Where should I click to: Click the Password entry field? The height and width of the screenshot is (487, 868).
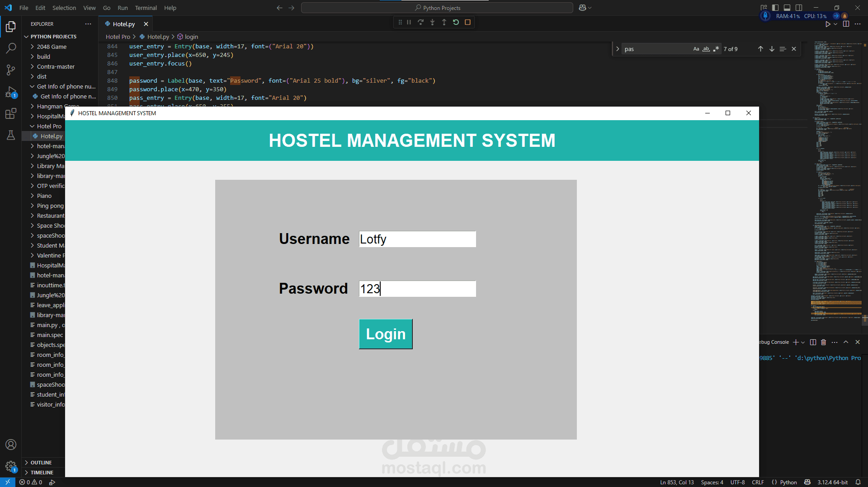[x=417, y=289]
